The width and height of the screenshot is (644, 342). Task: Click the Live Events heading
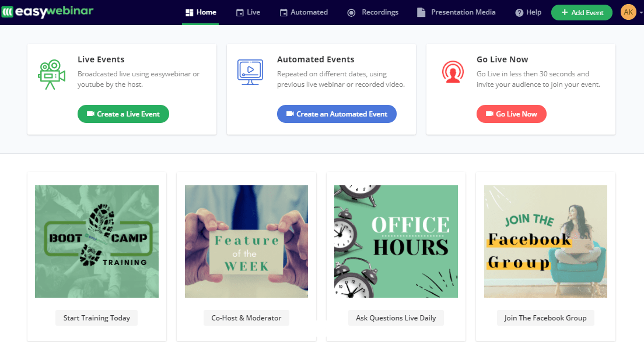coord(101,59)
